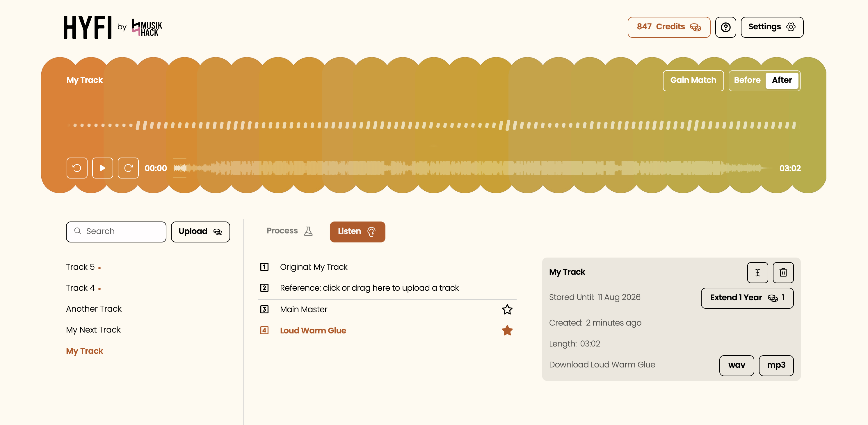Viewport: 868px width, 425px height.
Task: Click the rewind playback icon
Action: 77,168
